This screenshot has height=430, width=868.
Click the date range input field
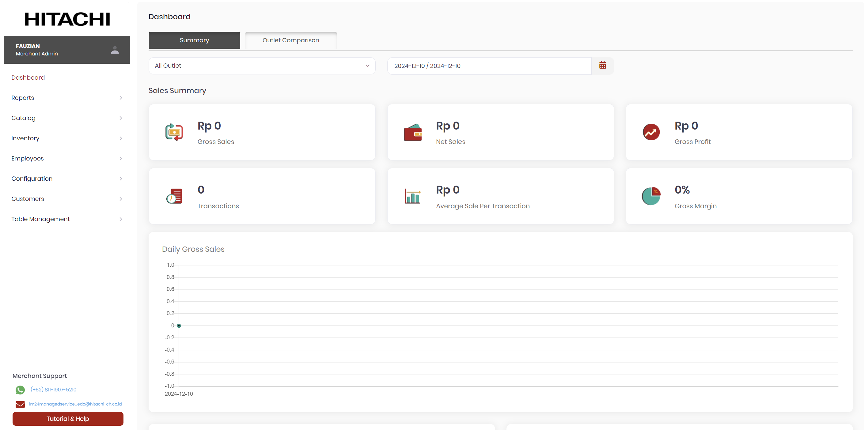[489, 66]
